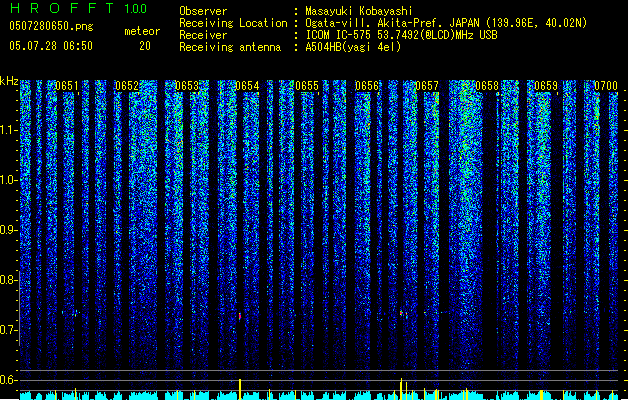
Task: Select the filename 0507280650.png
Action: (51, 26)
